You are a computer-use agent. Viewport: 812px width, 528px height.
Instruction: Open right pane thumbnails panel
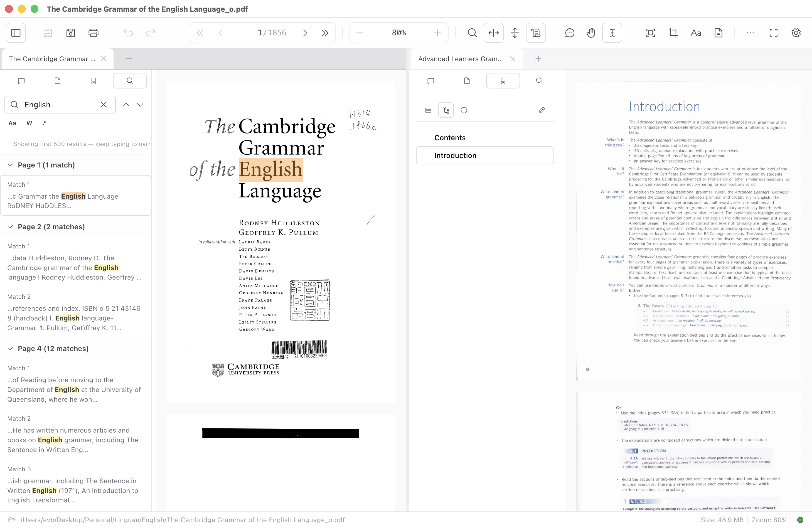pyautogui.click(x=467, y=81)
